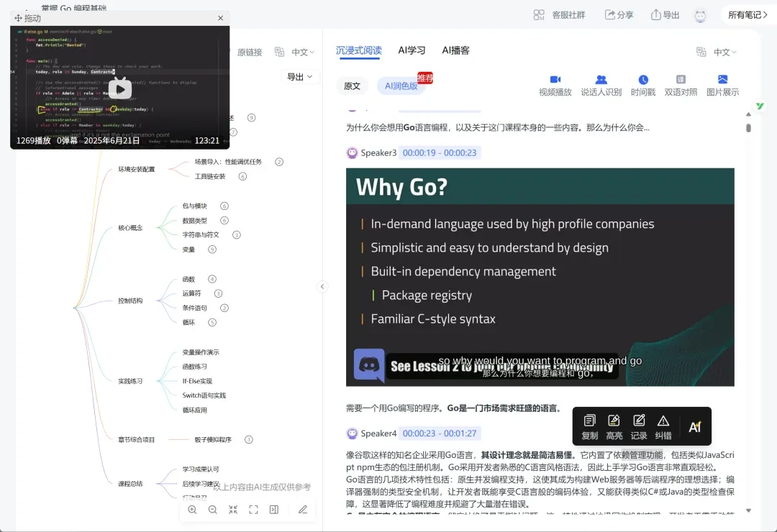Click translate icon in left panel
The height and width of the screenshot is (532, 777).
click(279, 52)
